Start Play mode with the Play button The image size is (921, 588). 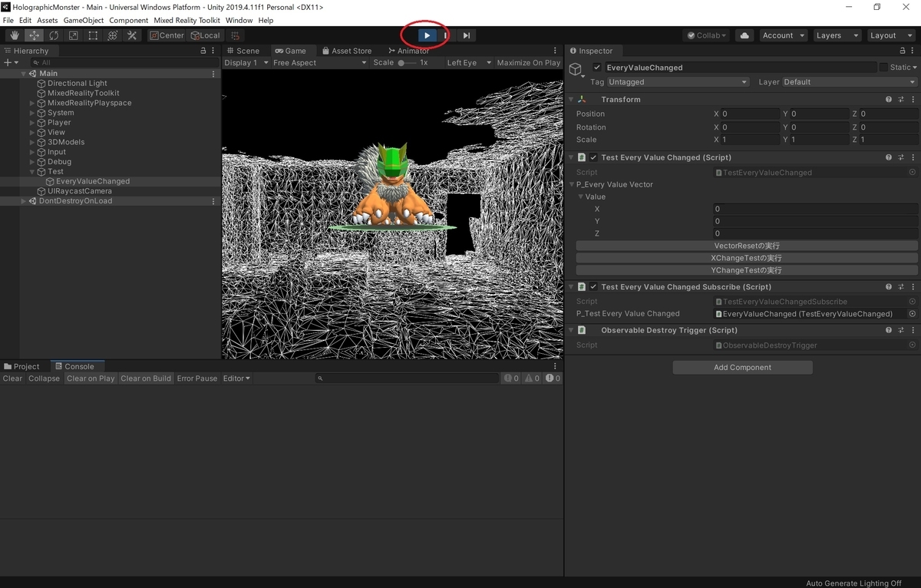coord(427,35)
